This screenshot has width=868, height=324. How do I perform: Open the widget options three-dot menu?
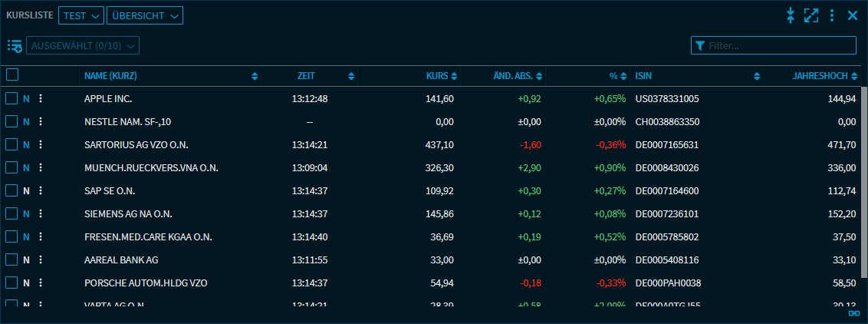click(x=832, y=15)
